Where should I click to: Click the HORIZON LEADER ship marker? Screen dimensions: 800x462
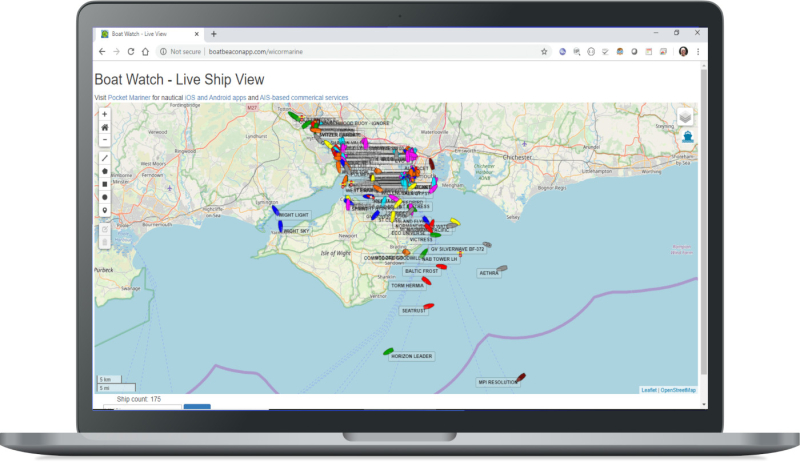click(x=388, y=351)
